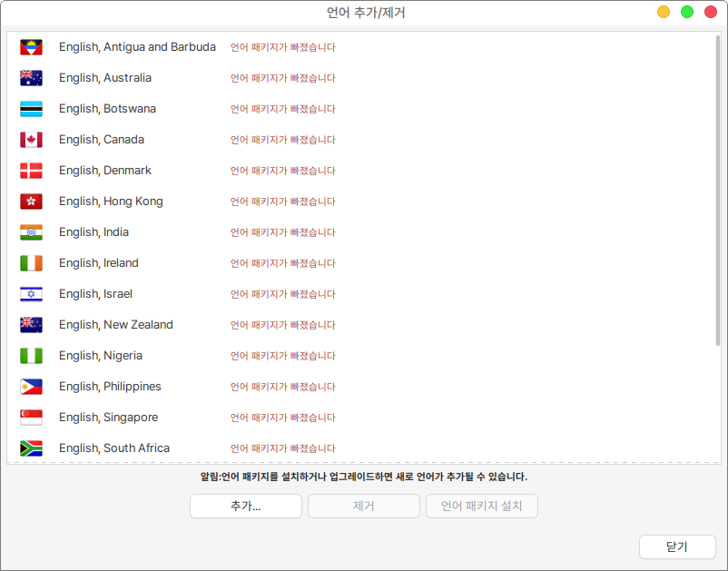This screenshot has width=728, height=571.
Task: Pick English, Singapore in the list
Action: [108, 418]
